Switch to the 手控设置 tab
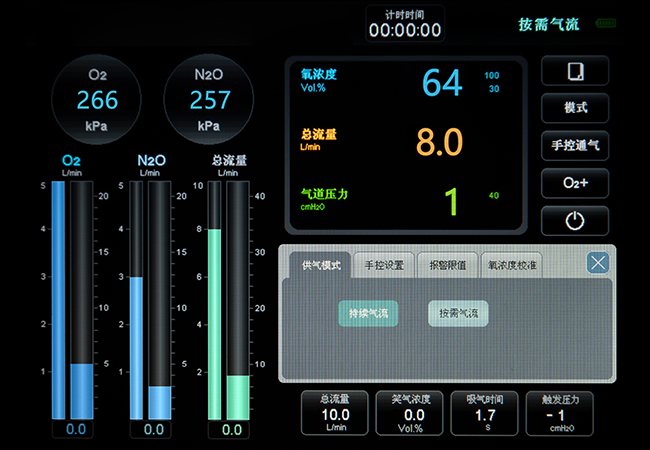 click(x=383, y=265)
